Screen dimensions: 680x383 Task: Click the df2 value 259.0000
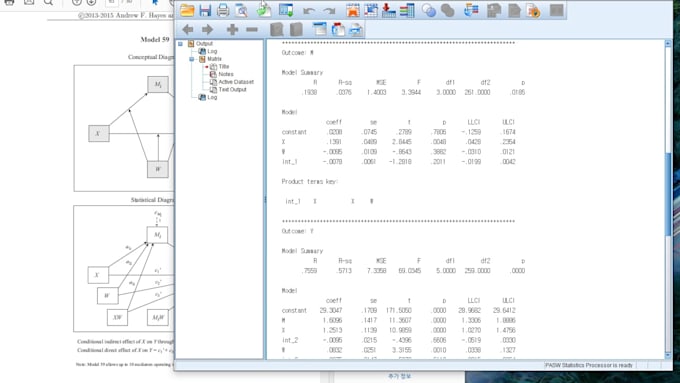pyautogui.click(x=477, y=271)
